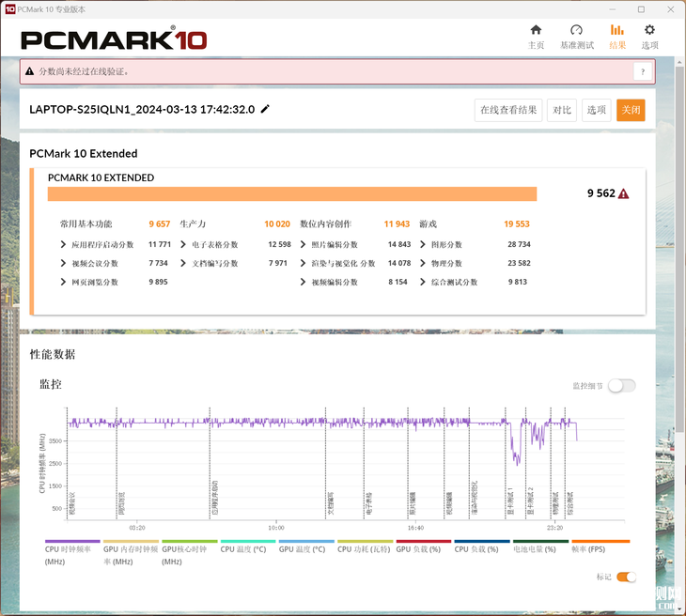Click the 电子表格 marker in chart
Viewport: 686px width, 616px height.
[365, 464]
